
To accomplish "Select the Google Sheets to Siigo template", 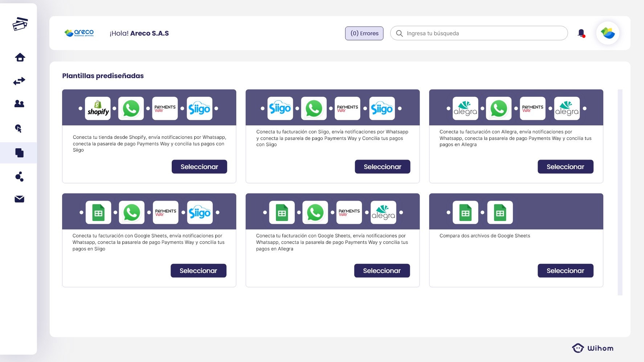I will click(199, 270).
